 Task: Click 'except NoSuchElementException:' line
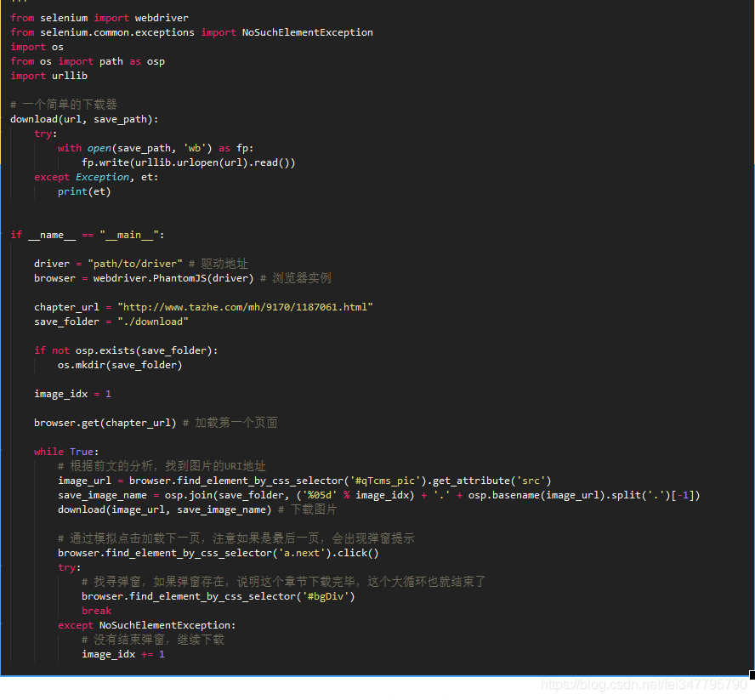coord(147,625)
